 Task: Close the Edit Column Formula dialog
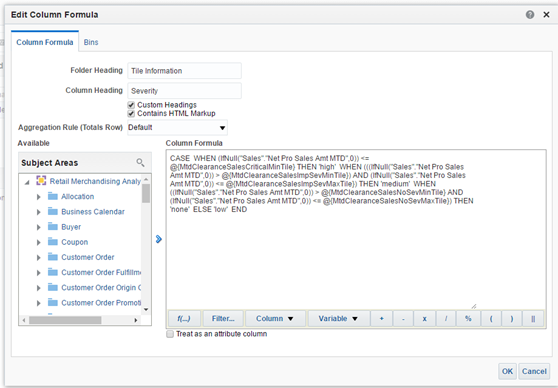tap(546, 15)
